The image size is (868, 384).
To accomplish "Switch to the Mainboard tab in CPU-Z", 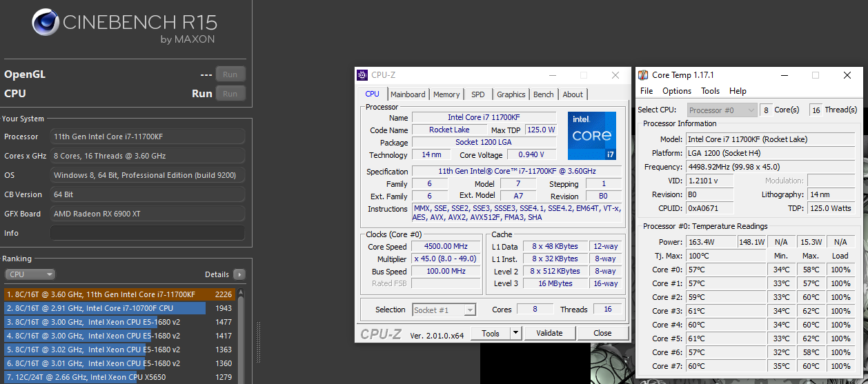I will click(408, 94).
